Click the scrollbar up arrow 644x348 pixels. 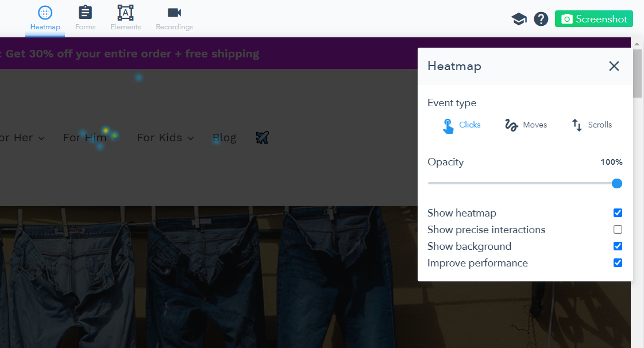[637, 43]
